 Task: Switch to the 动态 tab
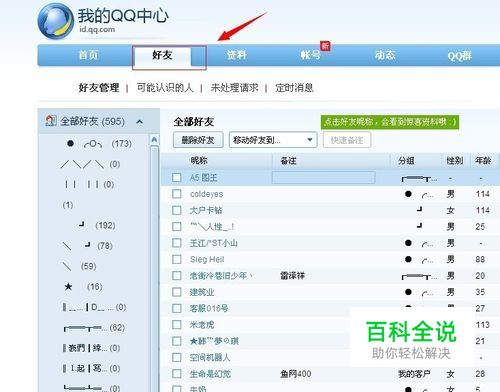[x=385, y=55]
